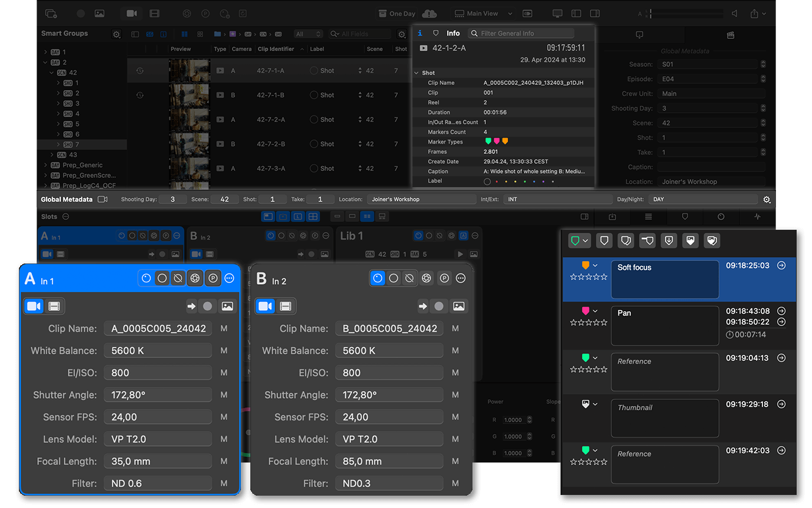Click the circular label checkbox for clip 42-7-1-A

pos(314,71)
